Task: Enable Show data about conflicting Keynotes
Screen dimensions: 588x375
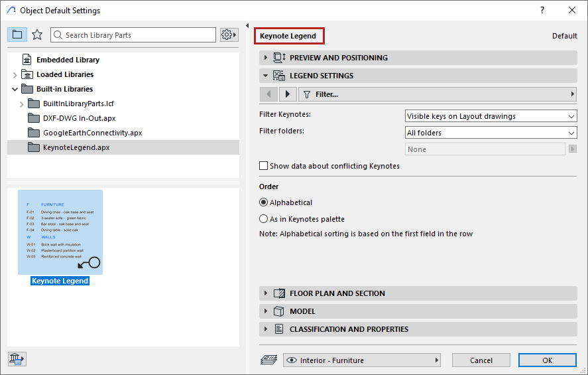Action: (264, 166)
